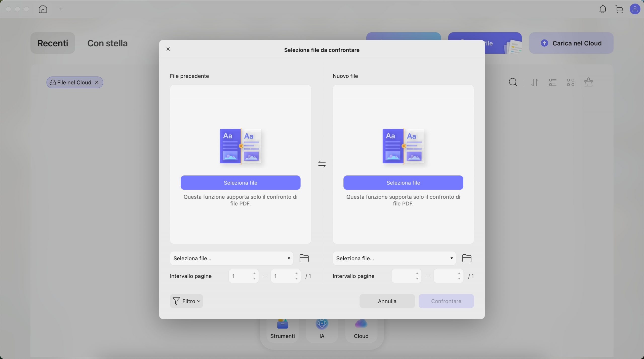Viewport: 644px width, 359px height.
Task: Increase Nuovo file start page
Action: (417, 273)
